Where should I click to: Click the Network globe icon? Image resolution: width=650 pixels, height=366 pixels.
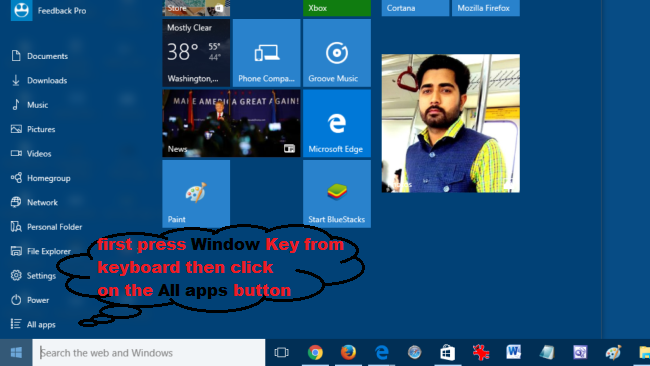tap(16, 202)
